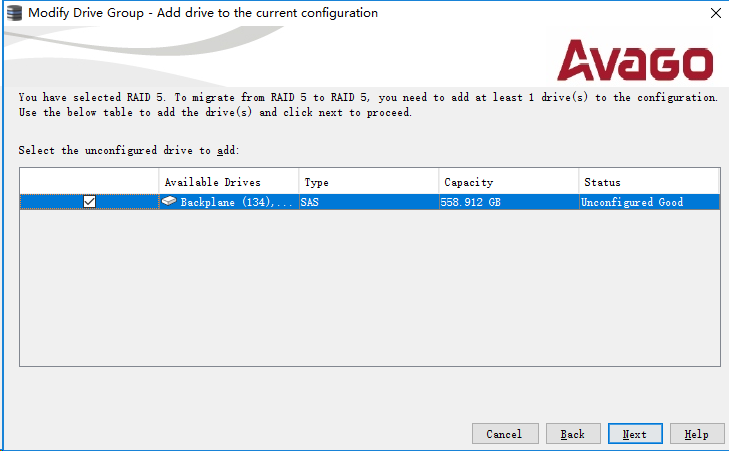Click the database icon in the title bar
This screenshot has width=729, height=451.
14,14
